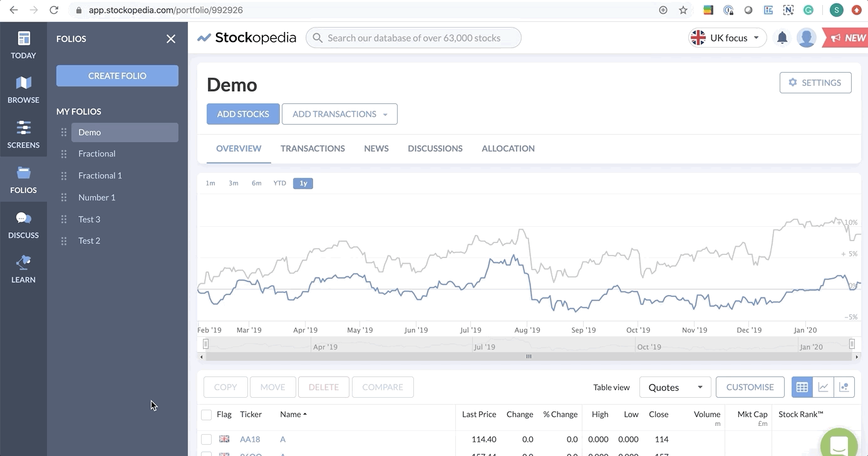Screen dimensions: 868x456
Task: Switch to table grid view icon
Action: click(x=802, y=387)
